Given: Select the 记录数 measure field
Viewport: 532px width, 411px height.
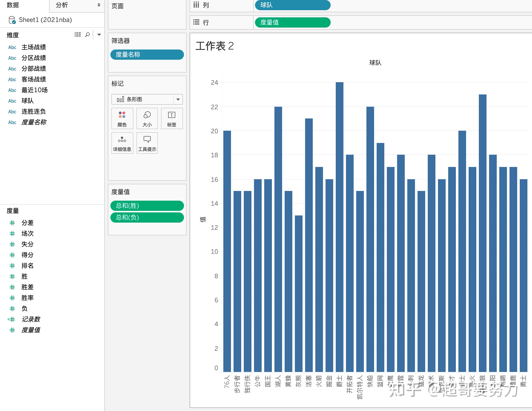Looking at the screenshot, I should coord(31,319).
